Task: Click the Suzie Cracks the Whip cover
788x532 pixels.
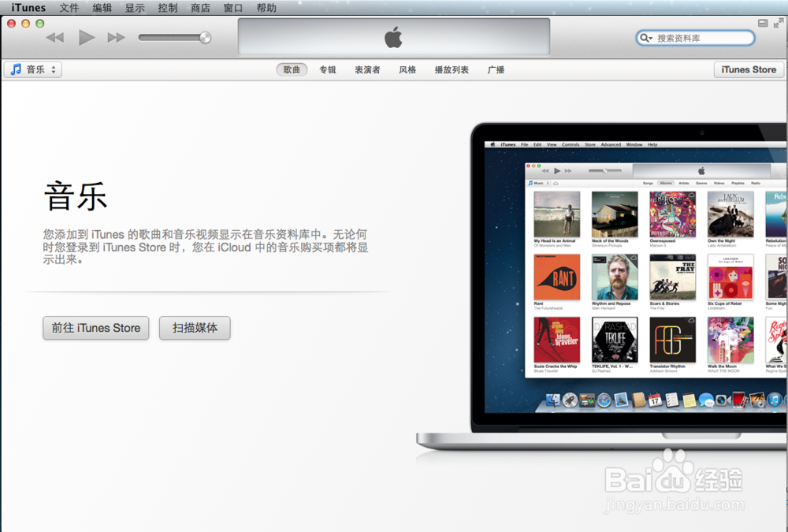Action: click(557, 340)
